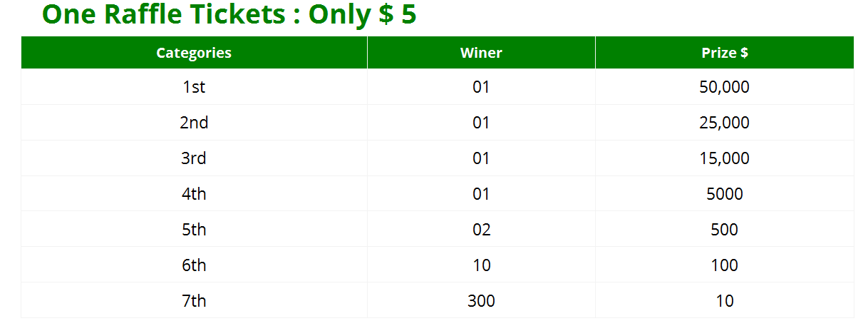This screenshot has width=868, height=326.
Task: Select the 5th category cell
Action: [194, 230]
